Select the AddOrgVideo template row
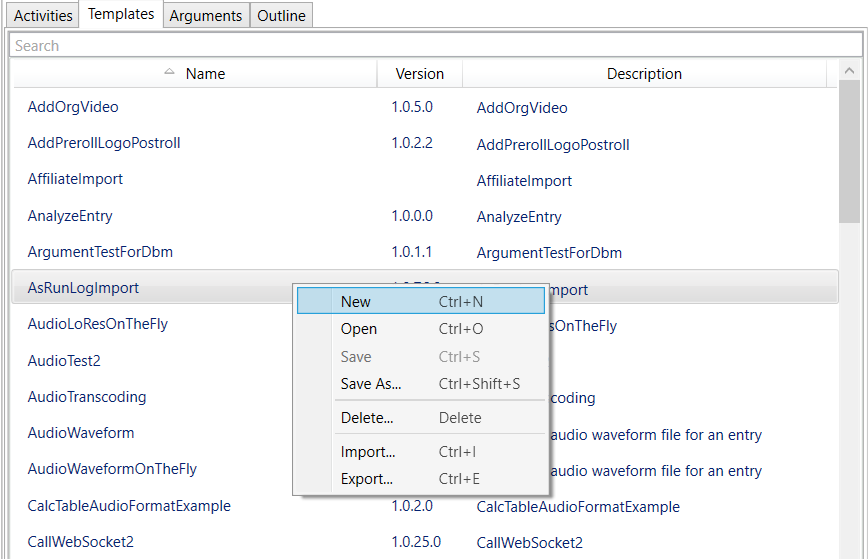868x559 pixels. click(73, 107)
